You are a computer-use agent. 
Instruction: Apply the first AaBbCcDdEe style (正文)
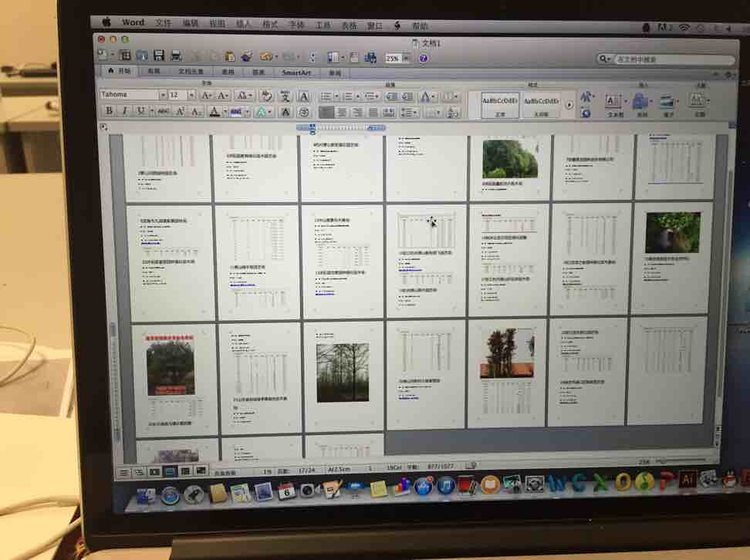(x=499, y=103)
